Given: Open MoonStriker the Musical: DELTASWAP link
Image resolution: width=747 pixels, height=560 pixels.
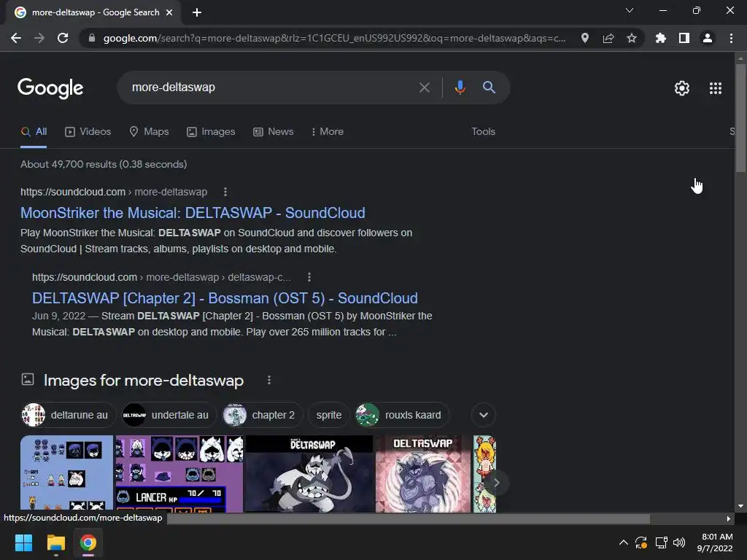Looking at the screenshot, I should coord(193,213).
